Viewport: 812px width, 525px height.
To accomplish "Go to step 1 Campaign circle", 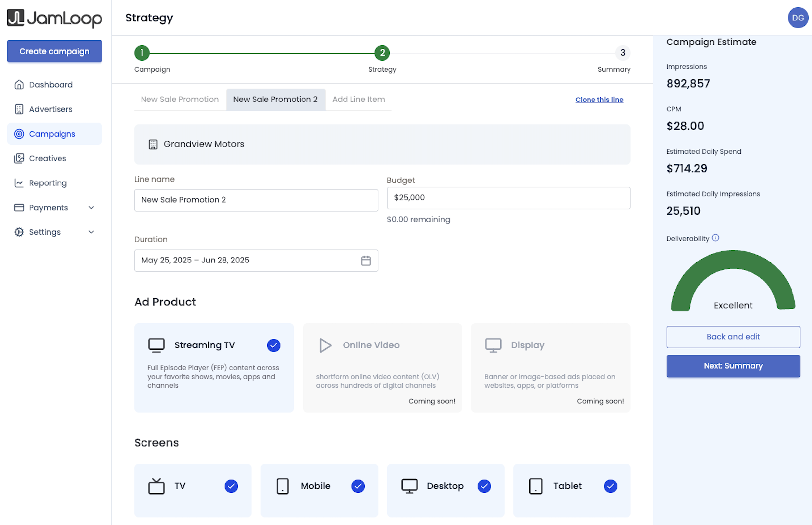I will (x=142, y=53).
